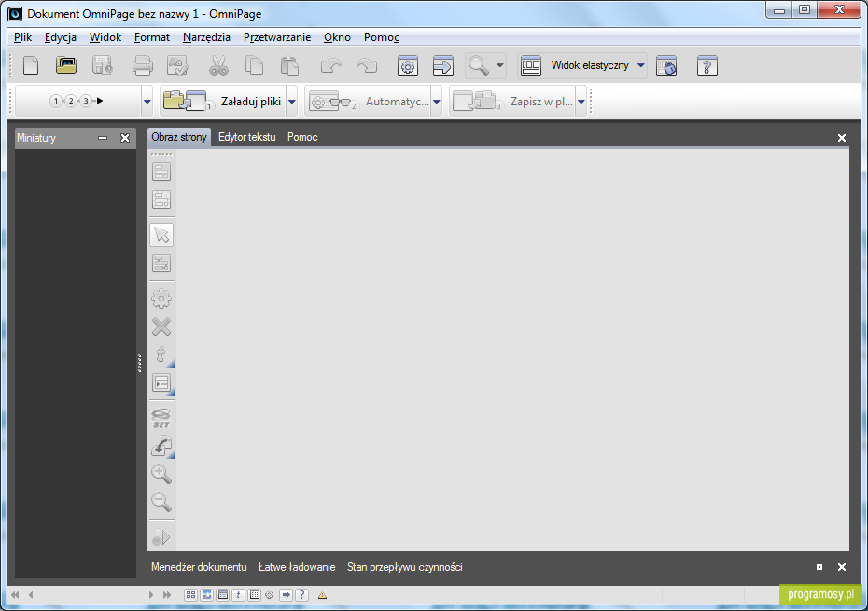Viewport: 868px width, 611px height.
Task: Go to the first page arrow in status bar
Action: click(15, 595)
